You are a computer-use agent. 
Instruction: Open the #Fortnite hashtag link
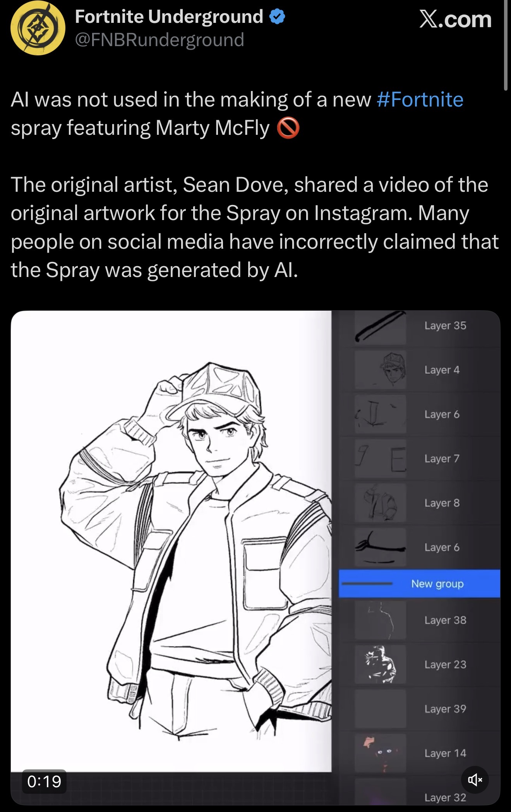click(420, 100)
